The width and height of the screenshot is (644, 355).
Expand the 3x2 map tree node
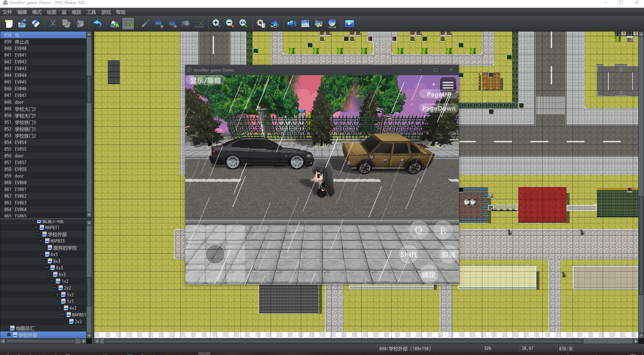point(57,295)
